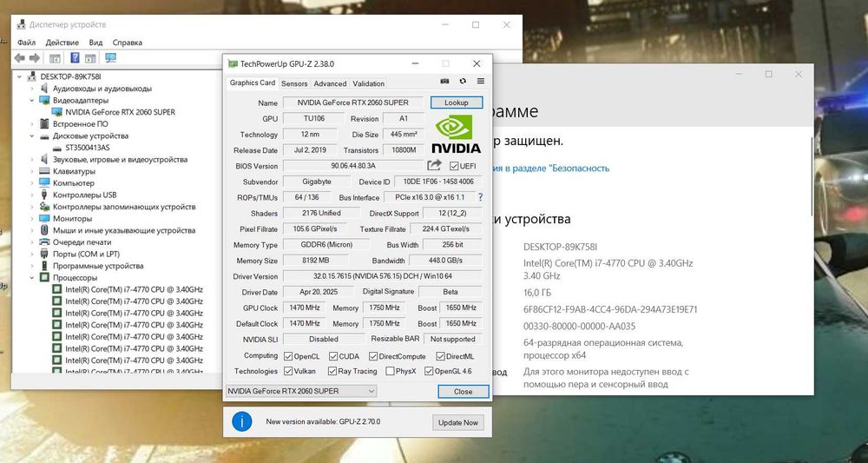Toggle the DirectML checkbox
The height and width of the screenshot is (463, 868).
[441, 356]
